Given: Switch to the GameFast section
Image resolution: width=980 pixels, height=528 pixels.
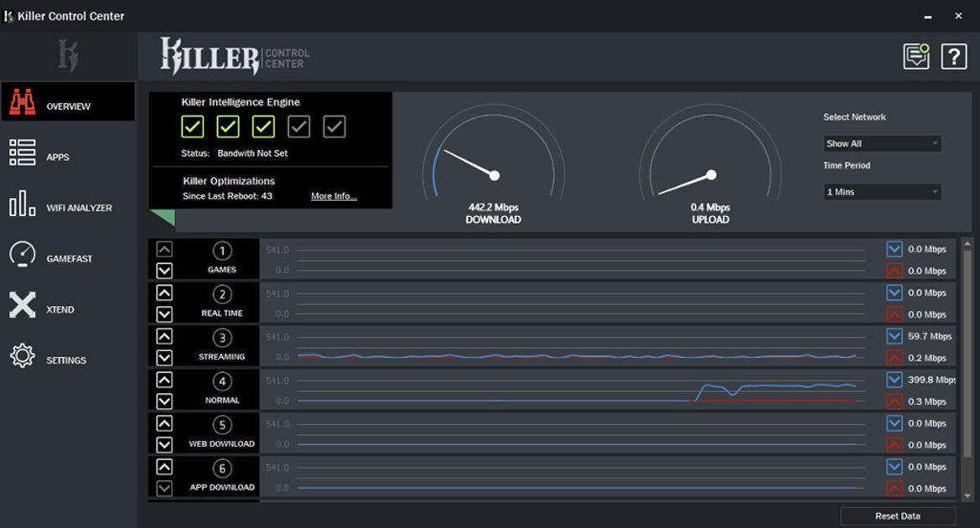Looking at the screenshot, I should click(x=68, y=254).
